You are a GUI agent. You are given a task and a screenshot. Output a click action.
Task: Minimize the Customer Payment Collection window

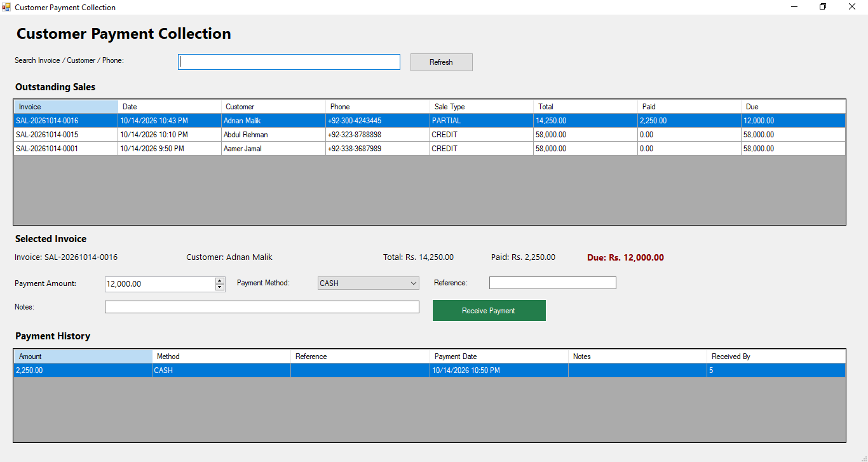point(794,7)
